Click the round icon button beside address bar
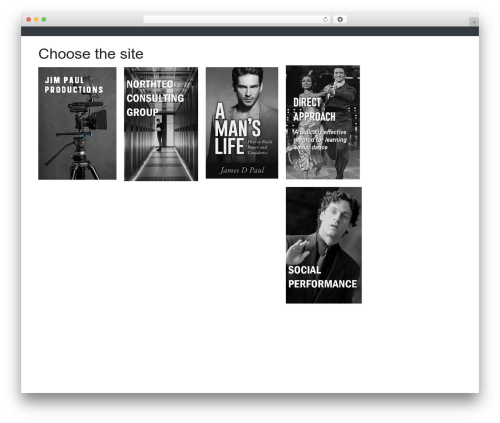The width and height of the screenshot is (500, 423). point(340,19)
